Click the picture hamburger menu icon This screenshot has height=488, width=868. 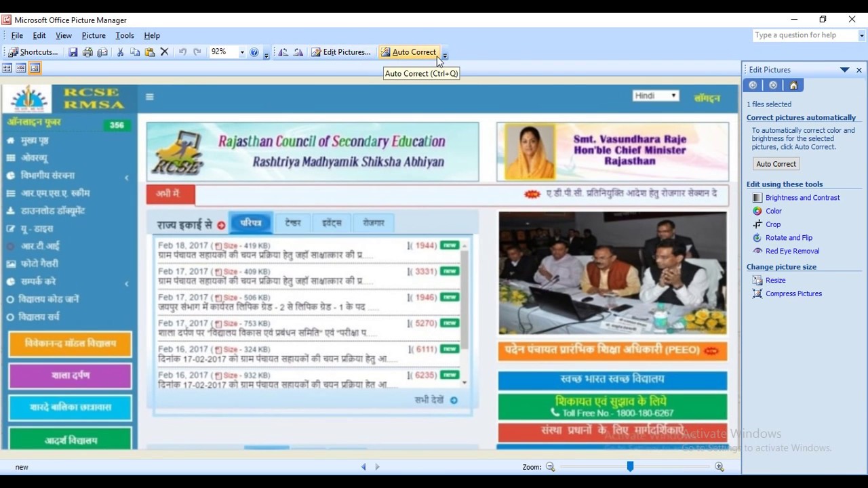[150, 97]
